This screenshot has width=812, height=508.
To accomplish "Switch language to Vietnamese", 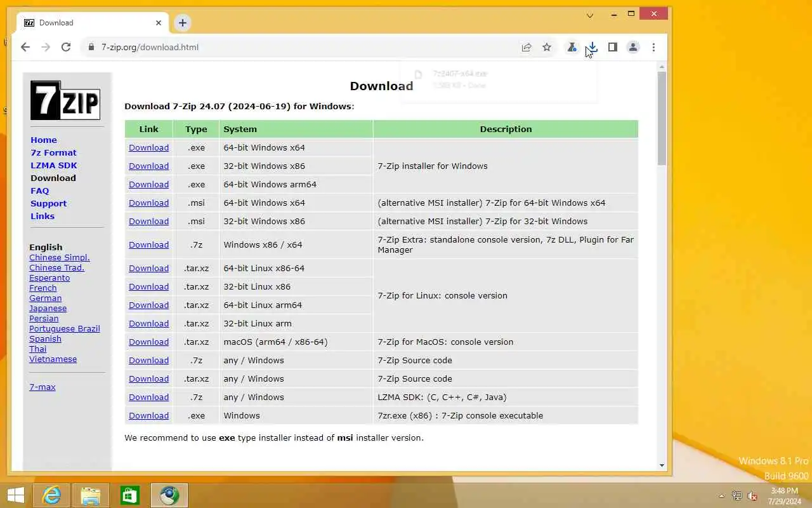I will click(53, 359).
